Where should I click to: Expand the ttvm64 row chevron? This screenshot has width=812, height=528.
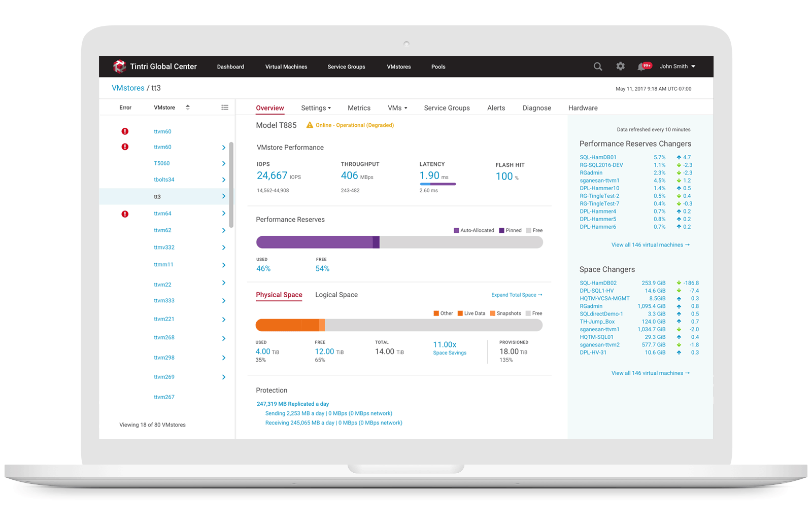[224, 214]
